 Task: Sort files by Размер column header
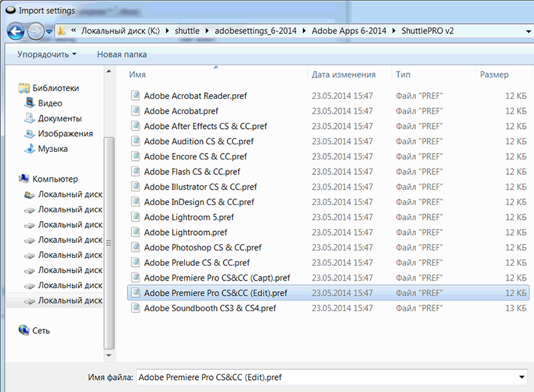pos(494,75)
